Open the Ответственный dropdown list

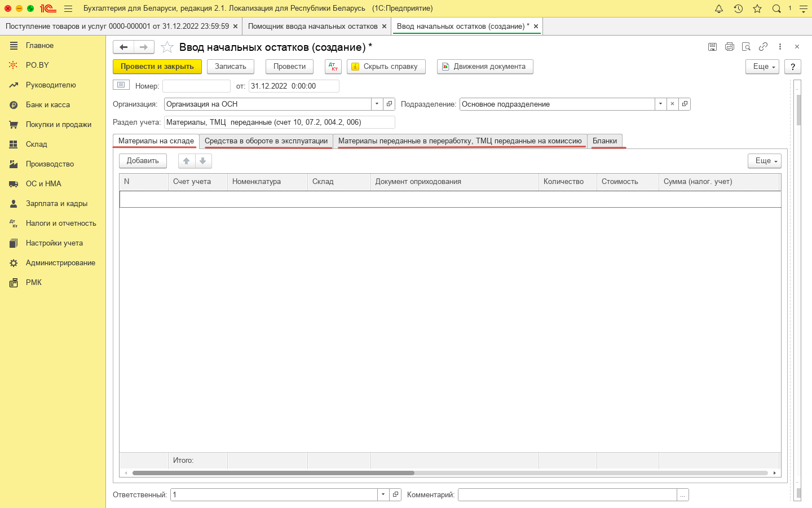pos(383,494)
